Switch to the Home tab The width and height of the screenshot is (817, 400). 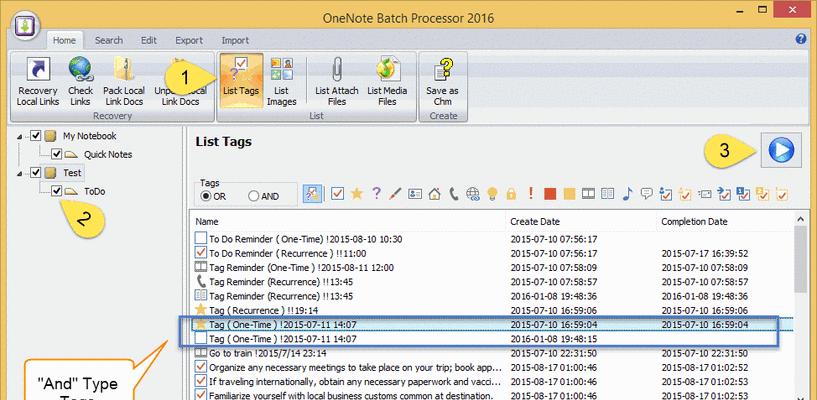(64, 40)
